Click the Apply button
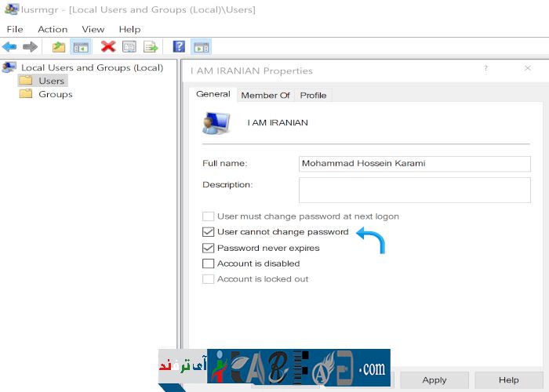Screen dimensions: 549x392 434,380
